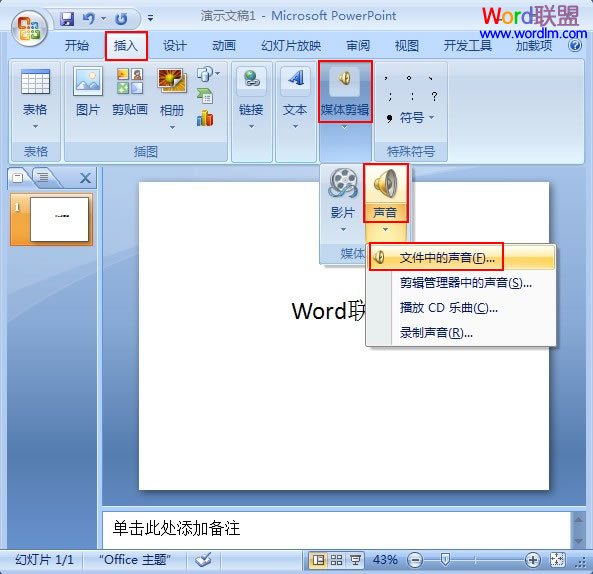Screen dimensions: 593x574
Task: Click "Office 主题" in status bar
Action: point(135,560)
